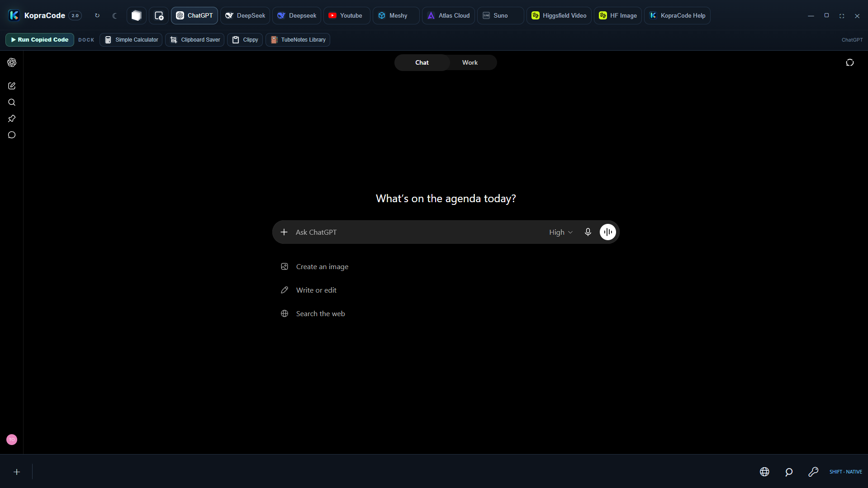Open the DeepSeek tab with capital S
The width and height of the screenshot is (868, 488).
pos(245,15)
